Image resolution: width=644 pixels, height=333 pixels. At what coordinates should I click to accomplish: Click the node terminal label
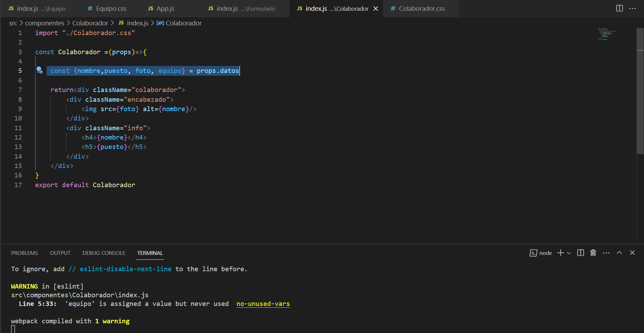541,253
